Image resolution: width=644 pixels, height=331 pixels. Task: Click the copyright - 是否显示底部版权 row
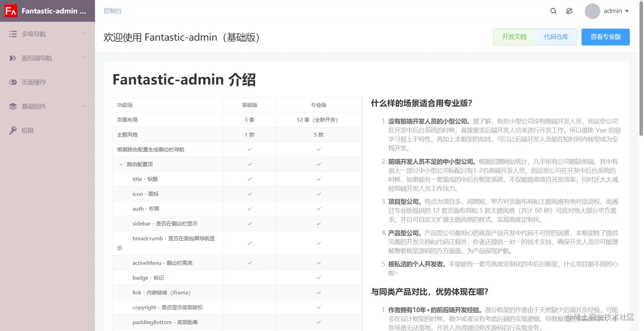237,308
